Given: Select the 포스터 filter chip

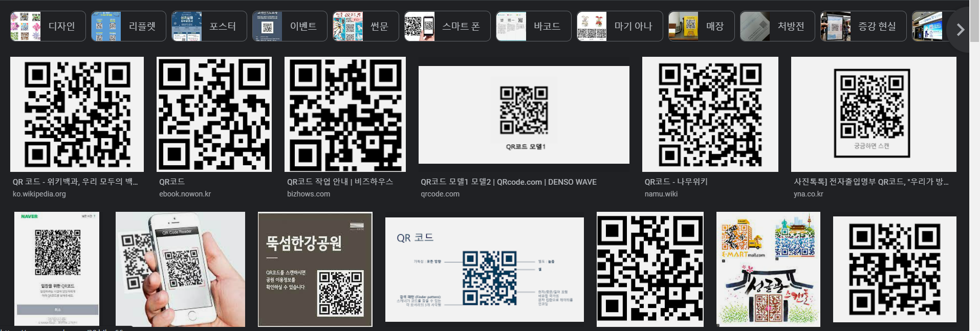Looking at the screenshot, I should coord(209,26).
